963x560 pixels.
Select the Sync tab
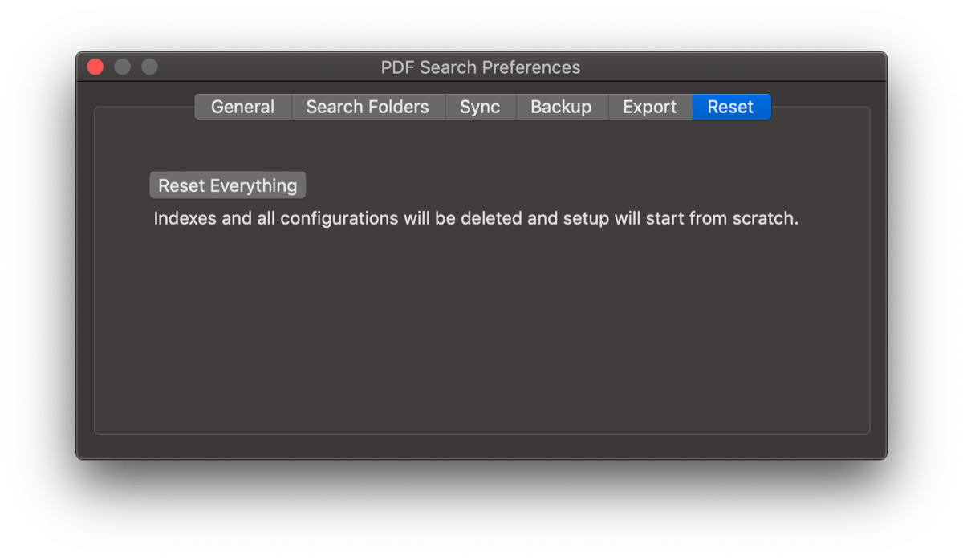pyautogui.click(x=480, y=107)
